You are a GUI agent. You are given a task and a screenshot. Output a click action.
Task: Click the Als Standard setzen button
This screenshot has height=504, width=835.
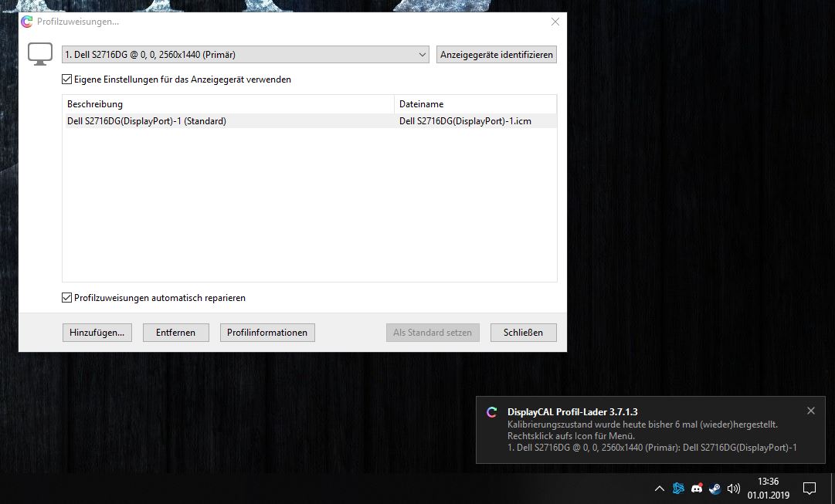433,332
